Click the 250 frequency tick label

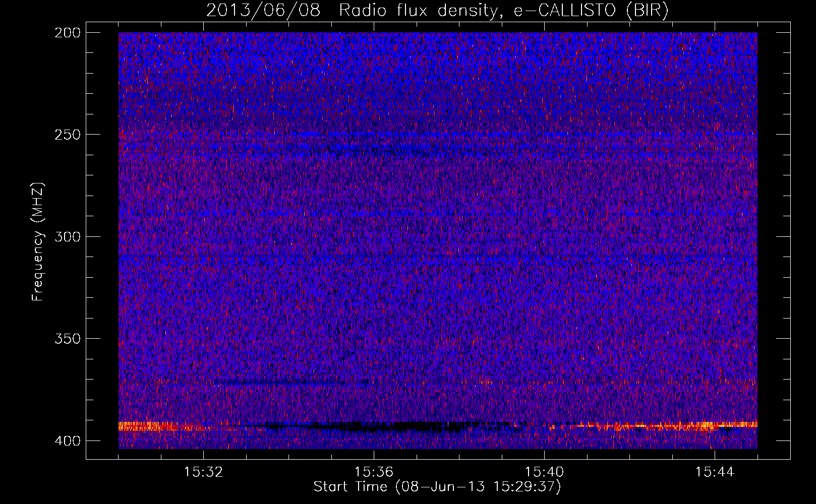[x=67, y=135]
